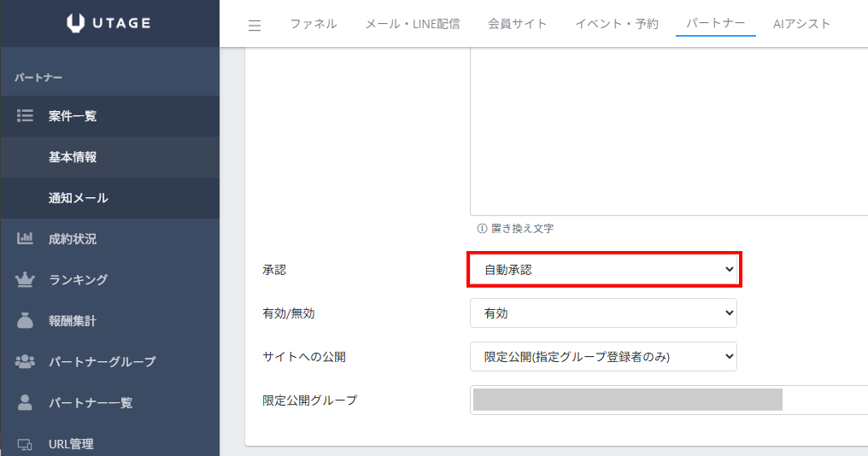This screenshot has width=868, height=456.
Task: Click the UTAGE logo
Action: [x=108, y=23]
